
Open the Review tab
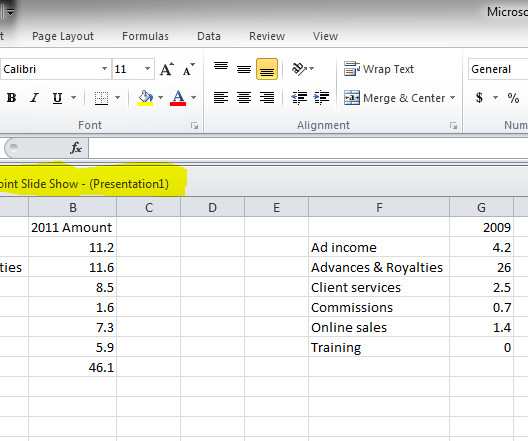[267, 36]
